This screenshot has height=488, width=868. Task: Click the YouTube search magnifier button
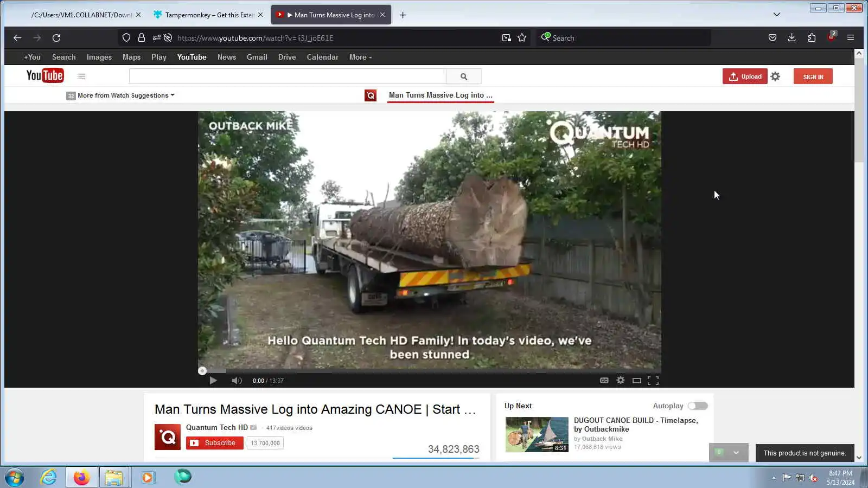(x=464, y=76)
